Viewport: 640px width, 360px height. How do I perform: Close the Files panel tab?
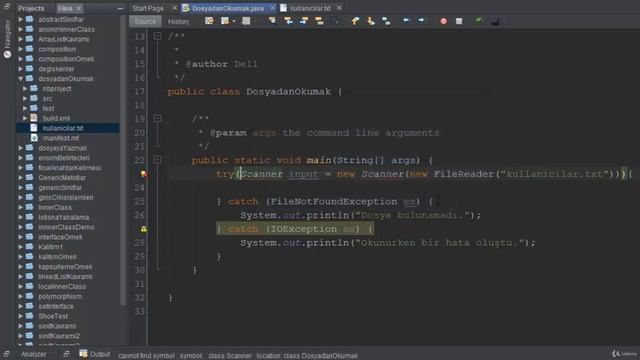click(79, 8)
